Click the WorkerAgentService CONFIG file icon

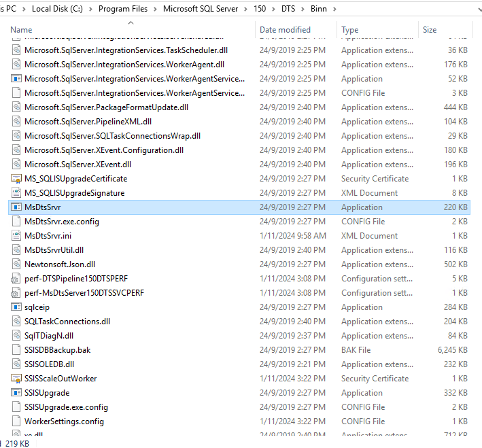pyautogui.click(x=16, y=93)
